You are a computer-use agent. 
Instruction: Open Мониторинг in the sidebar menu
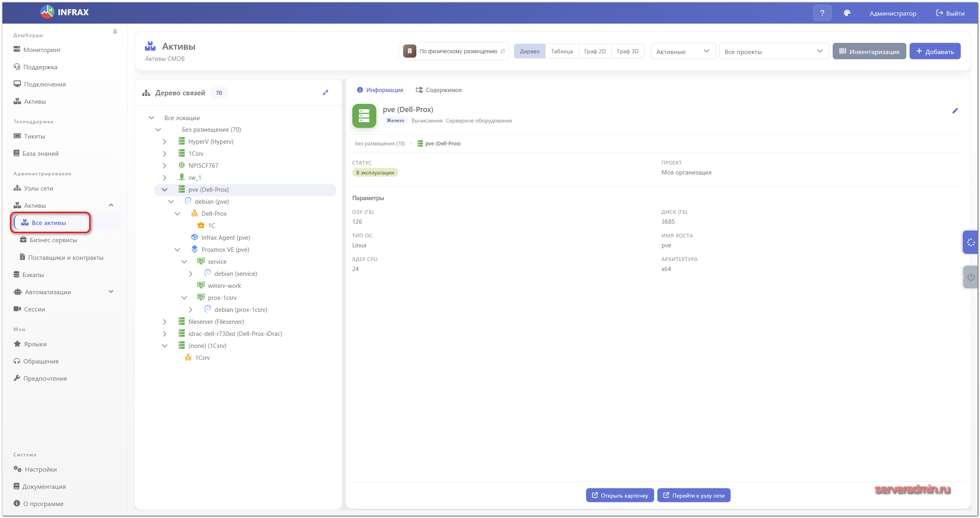(x=42, y=50)
